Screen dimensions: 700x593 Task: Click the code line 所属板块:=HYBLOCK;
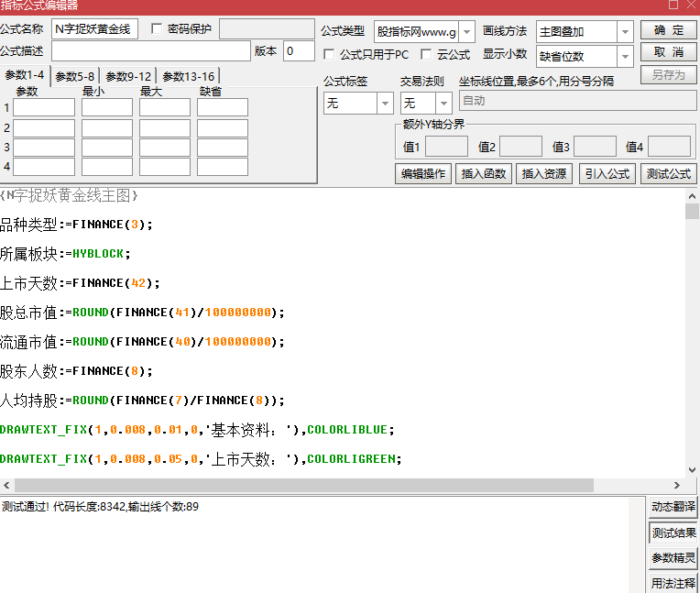pos(65,254)
